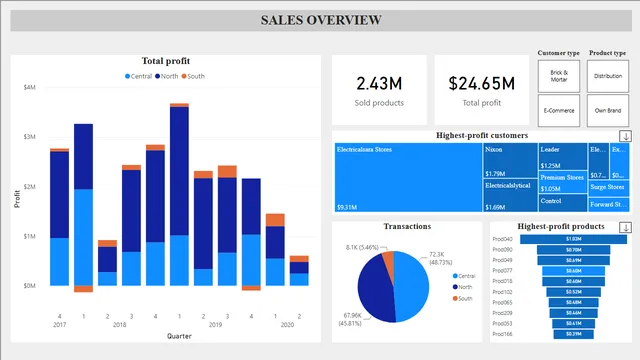The image size is (640, 360).
Task: Click the $4M y-axis label
Action: [29, 87]
